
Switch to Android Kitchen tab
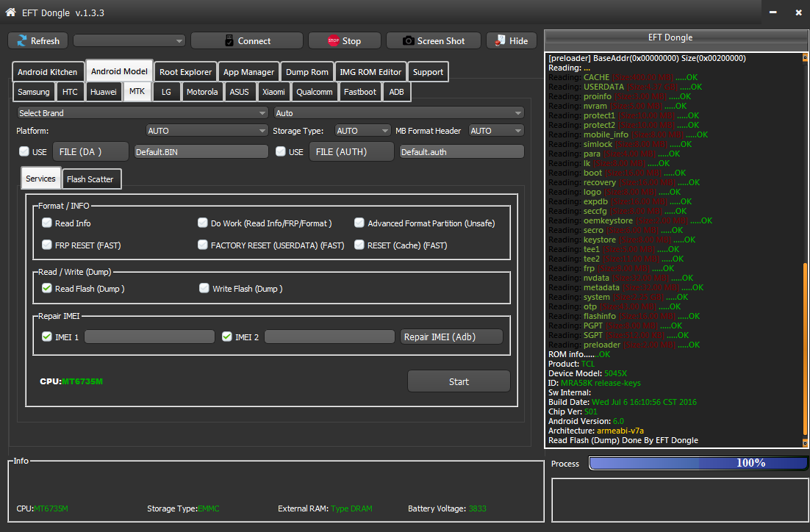(x=48, y=72)
